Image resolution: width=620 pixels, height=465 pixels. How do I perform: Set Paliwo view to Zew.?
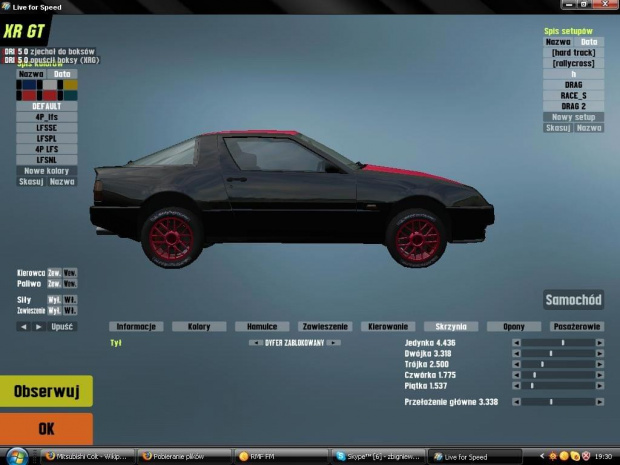54,284
